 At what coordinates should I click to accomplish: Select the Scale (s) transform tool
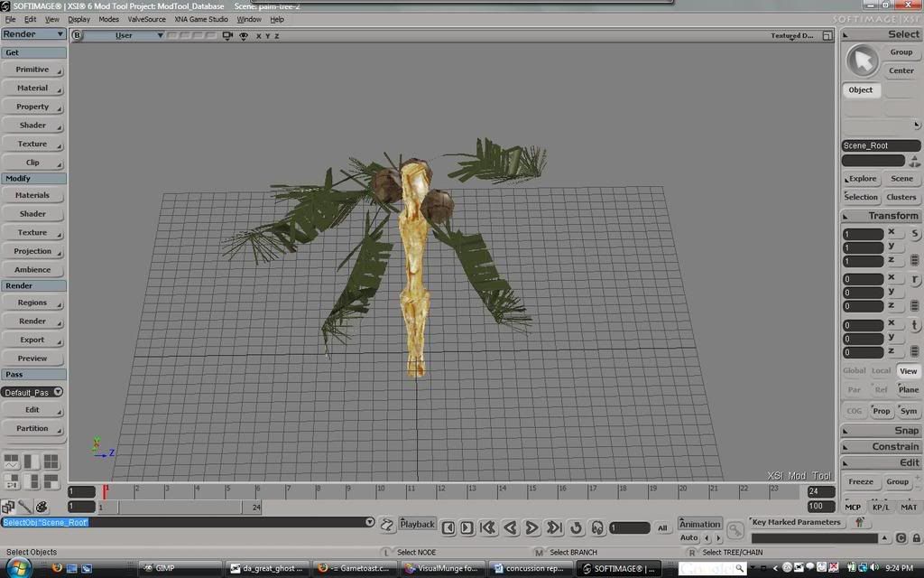pos(915,234)
